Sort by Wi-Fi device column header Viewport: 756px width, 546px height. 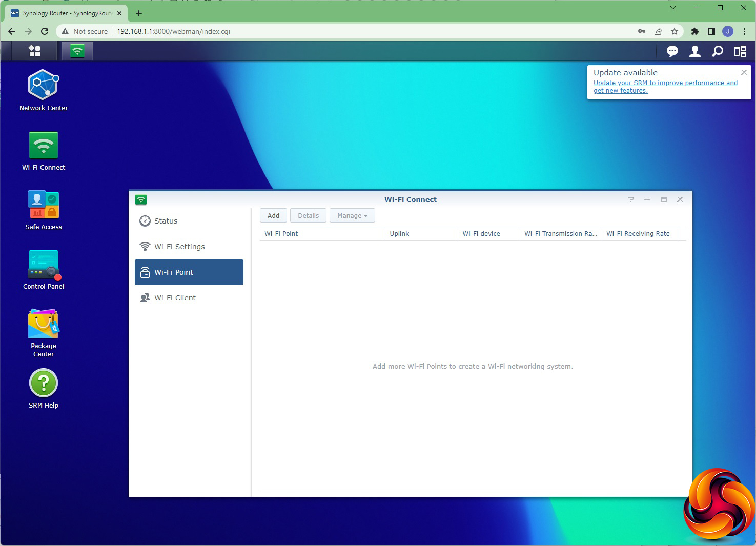[x=488, y=233]
